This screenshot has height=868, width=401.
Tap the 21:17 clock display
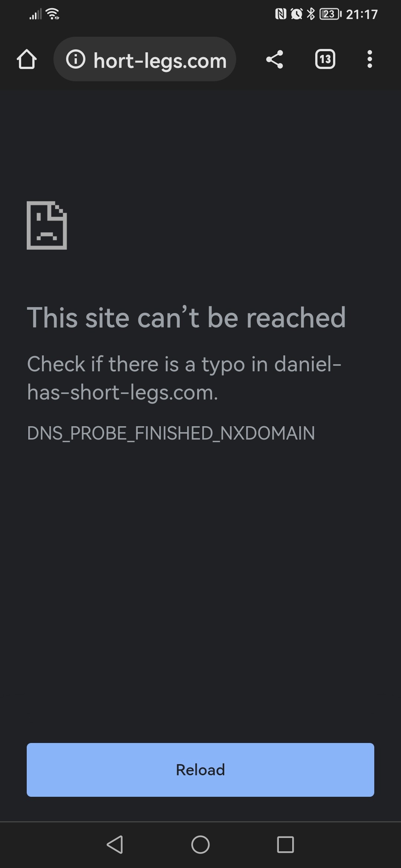362,14
